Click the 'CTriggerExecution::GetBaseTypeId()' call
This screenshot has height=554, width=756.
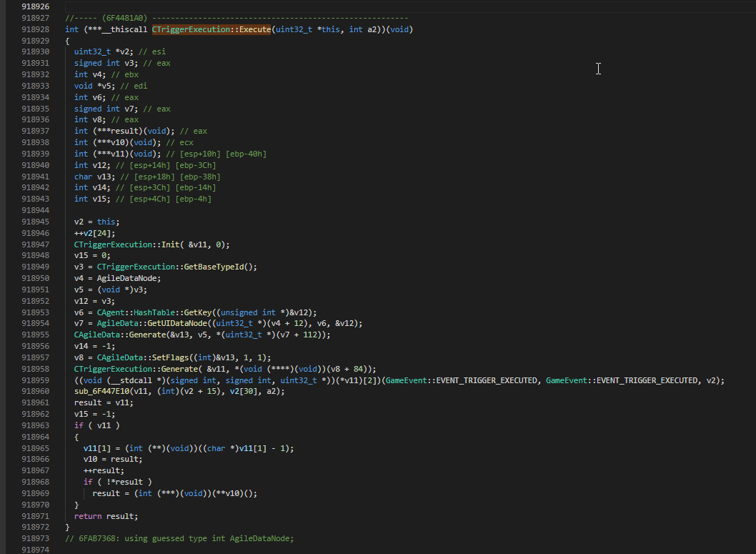point(177,267)
